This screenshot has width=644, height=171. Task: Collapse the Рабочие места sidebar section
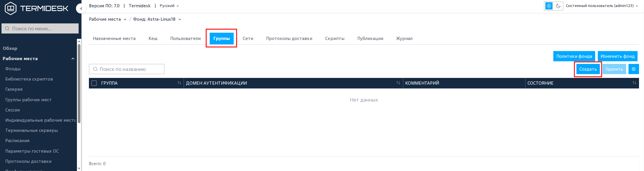coord(73,59)
